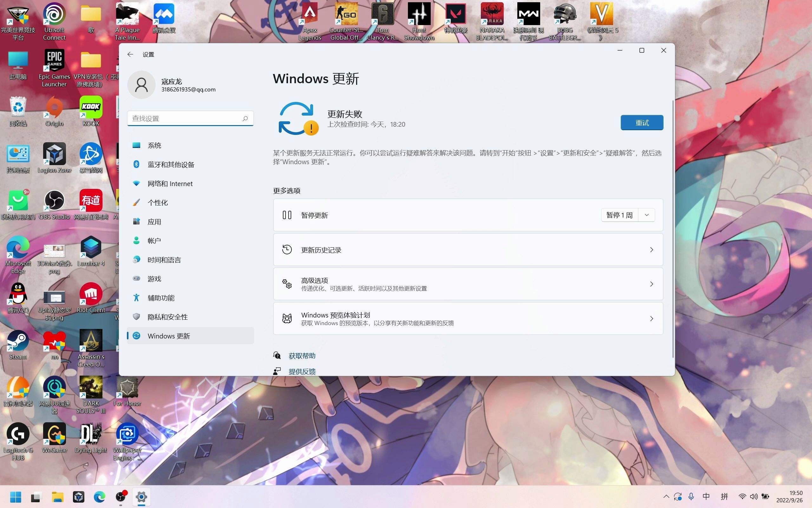Select the Logitech G HUB desktop icon
Viewport: 812px width, 508px height.
pos(18,442)
